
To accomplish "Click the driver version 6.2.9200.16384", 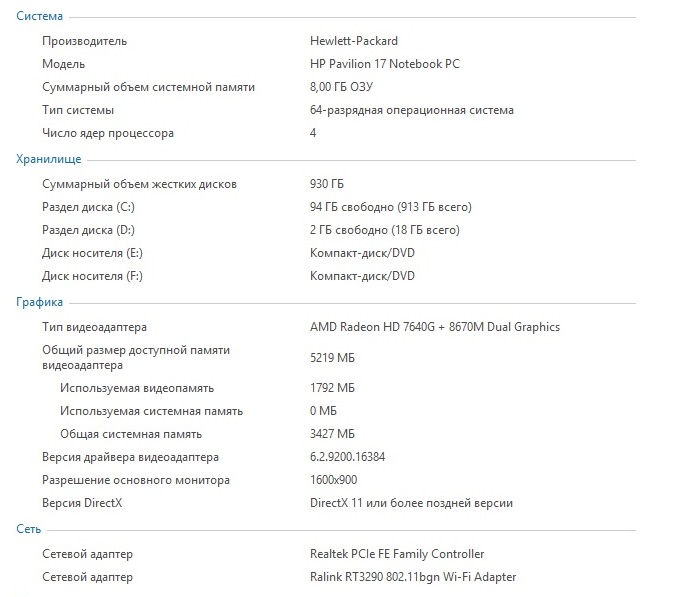I will pyautogui.click(x=347, y=457).
